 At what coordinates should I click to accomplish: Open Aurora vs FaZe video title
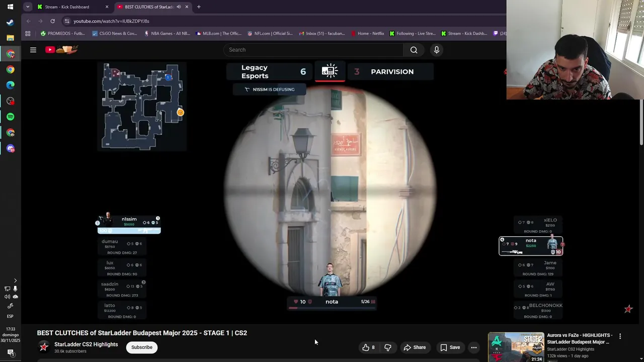coord(580,338)
